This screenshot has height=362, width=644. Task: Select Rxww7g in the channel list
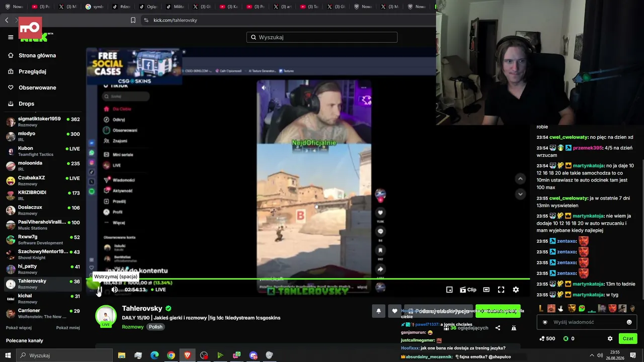coord(43,239)
